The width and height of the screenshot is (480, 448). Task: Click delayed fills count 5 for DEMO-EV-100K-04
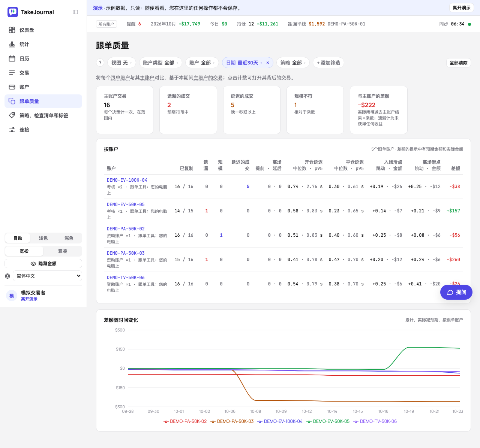[x=248, y=187]
